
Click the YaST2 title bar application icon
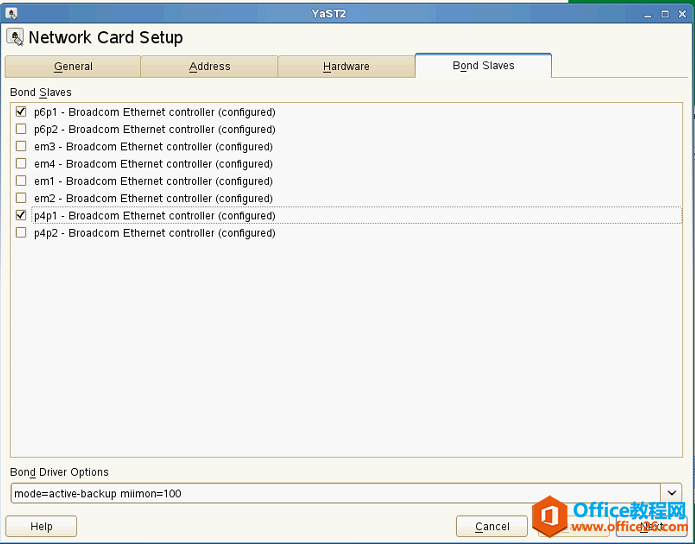click(12, 14)
